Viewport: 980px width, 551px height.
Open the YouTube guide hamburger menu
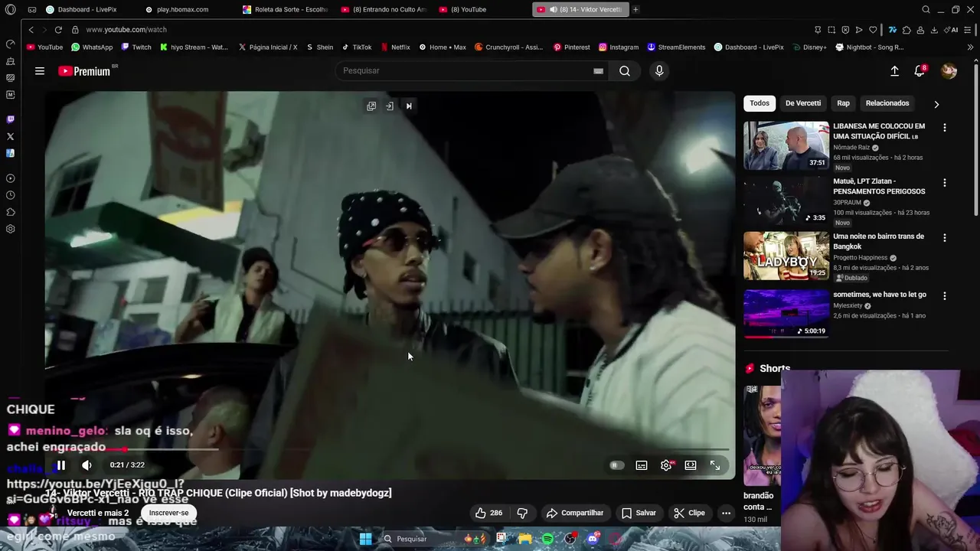tap(40, 71)
